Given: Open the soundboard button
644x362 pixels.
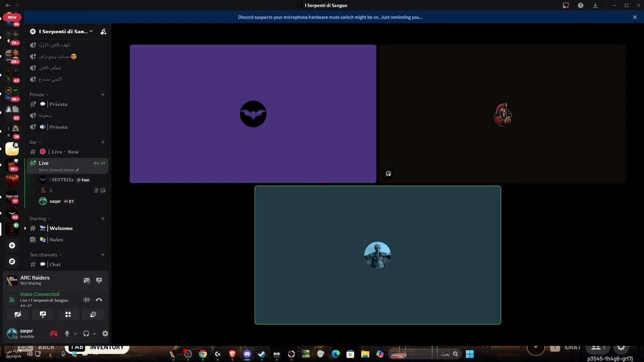Looking at the screenshot, I should click(93, 315).
